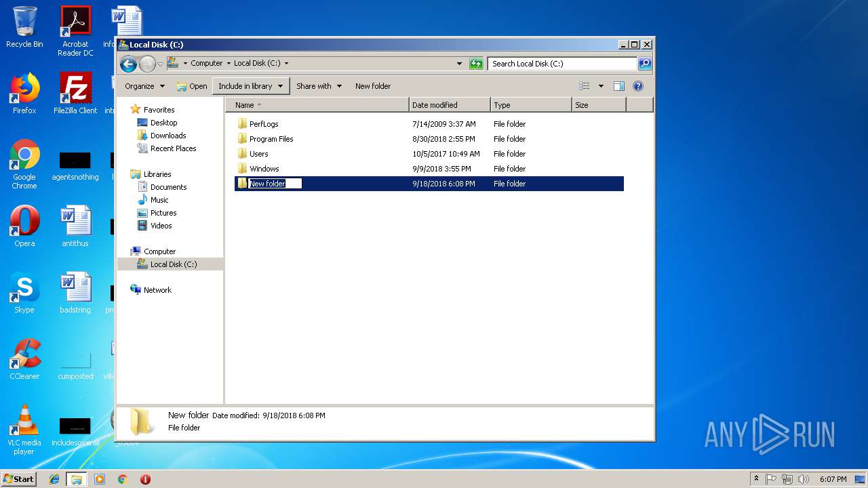This screenshot has height=488, width=868.
Task: Click the Chrome taskbar icon
Action: 122,479
